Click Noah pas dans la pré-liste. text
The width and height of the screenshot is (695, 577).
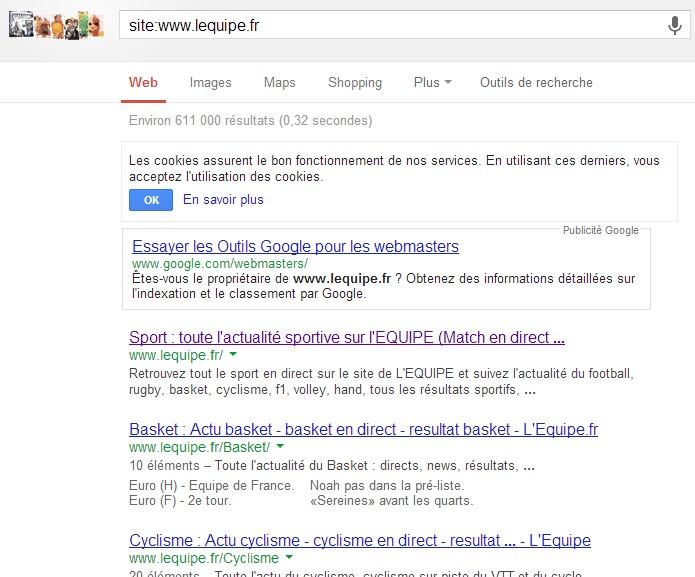point(387,486)
